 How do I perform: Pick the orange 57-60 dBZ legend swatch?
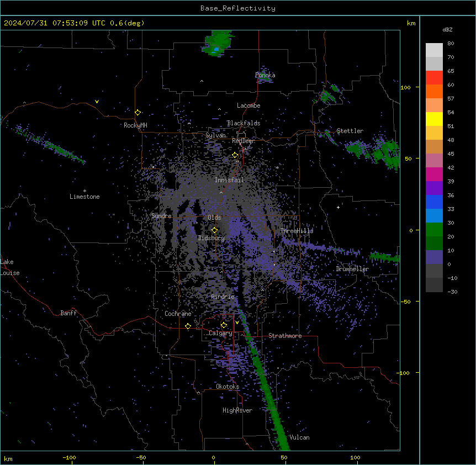[434, 91]
